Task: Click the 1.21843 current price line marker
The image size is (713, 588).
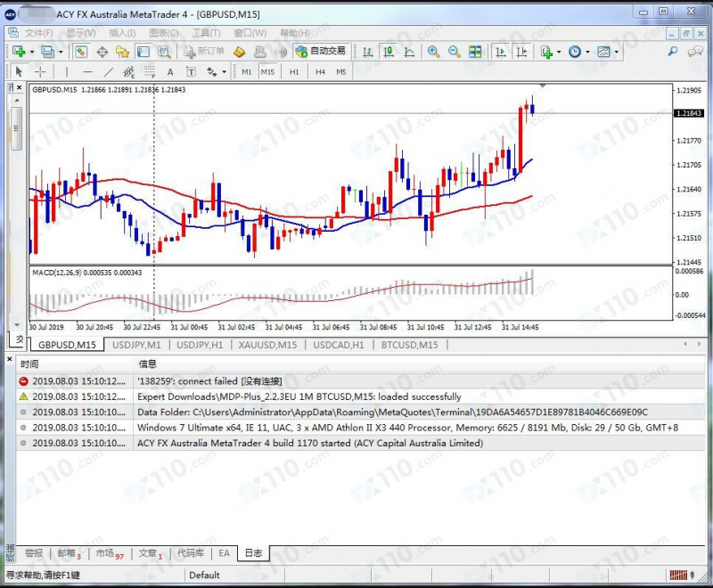Action: point(687,114)
